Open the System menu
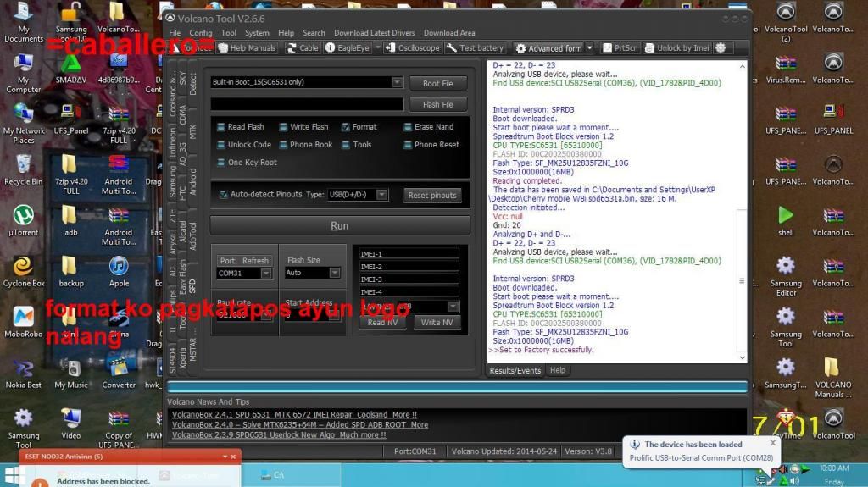Viewport: 868px width, 487px height. [257, 33]
